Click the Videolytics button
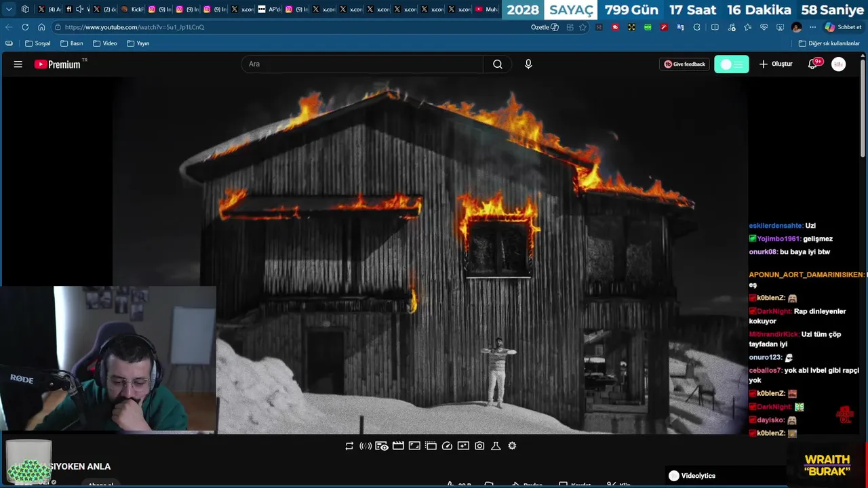 (x=692, y=476)
